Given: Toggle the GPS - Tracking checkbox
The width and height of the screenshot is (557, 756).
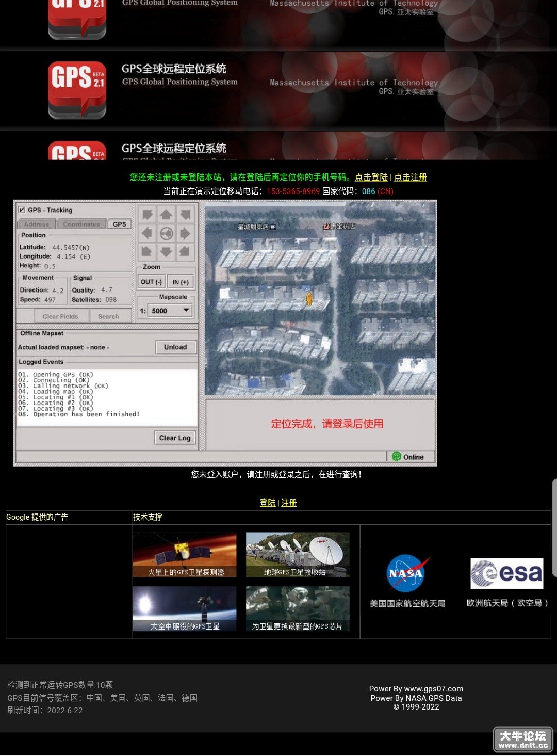Looking at the screenshot, I should point(22,210).
